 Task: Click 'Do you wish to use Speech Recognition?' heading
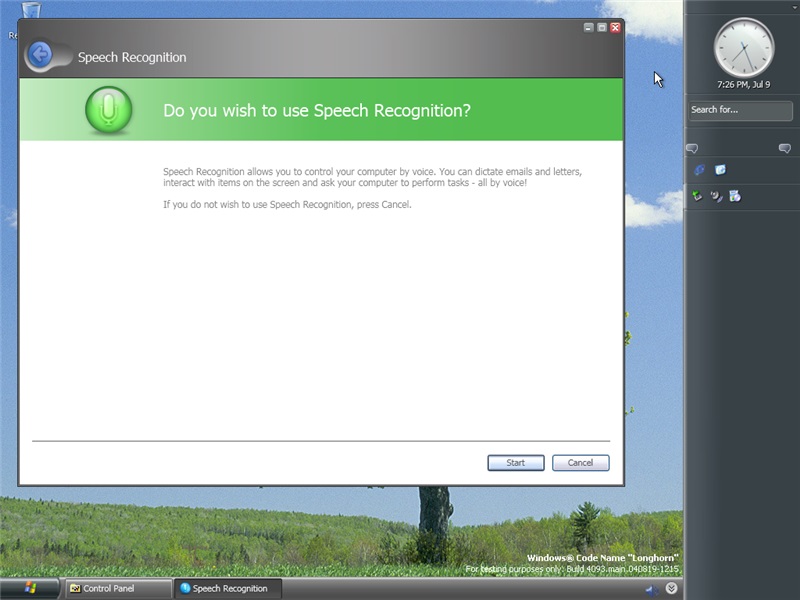[317, 110]
